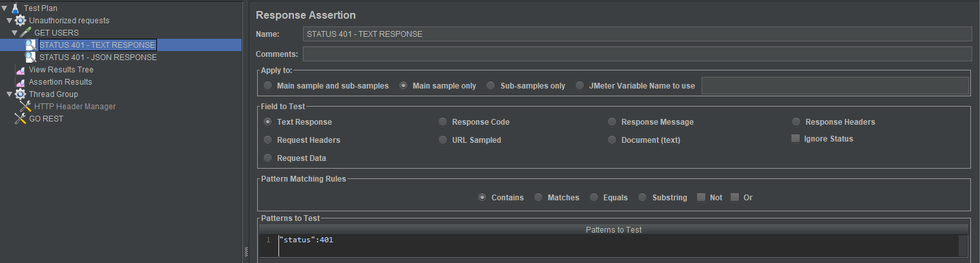Select the GO REST config icon
The image size is (980, 263).
pos(20,119)
